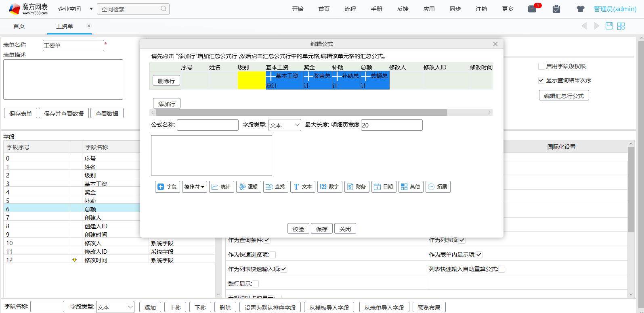Close the 工资单 tab

click(89, 26)
